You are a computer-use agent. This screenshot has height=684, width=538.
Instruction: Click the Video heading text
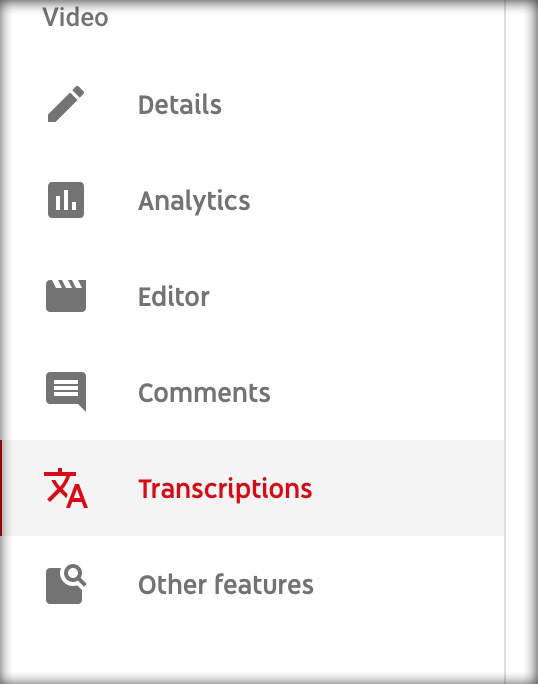75,17
